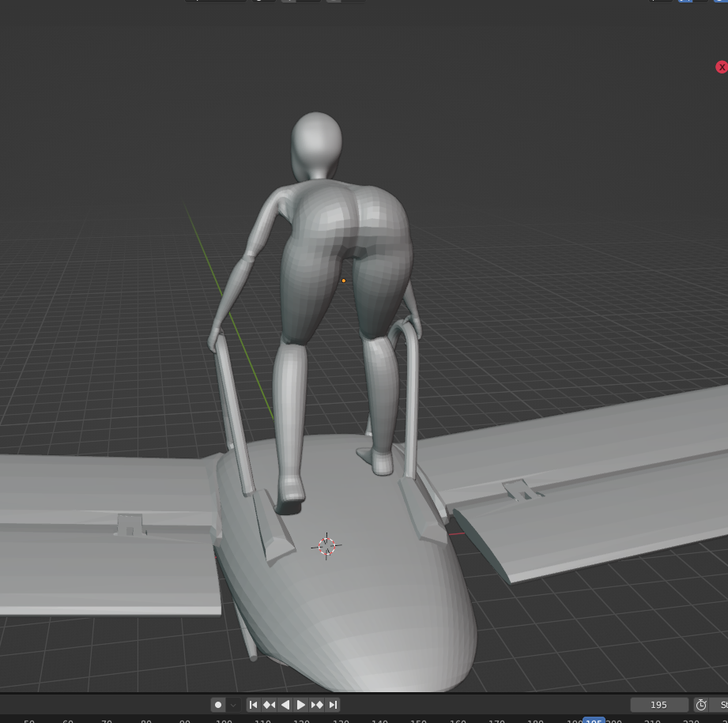Image resolution: width=728 pixels, height=723 pixels.
Task: Click the current frame field showing 195
Action: pyautogui.click(x=658, y=705)
